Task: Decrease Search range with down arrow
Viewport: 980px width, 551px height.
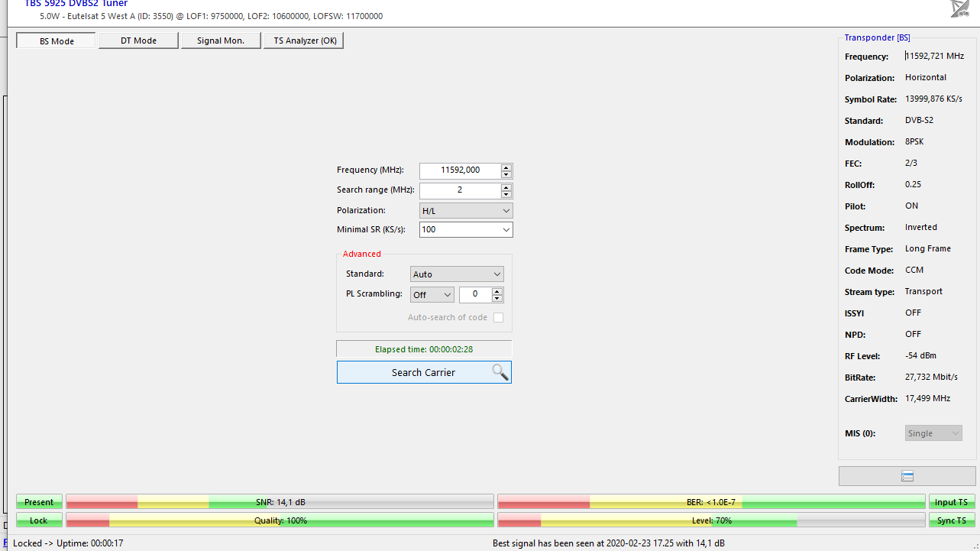Action: point(506,194)
